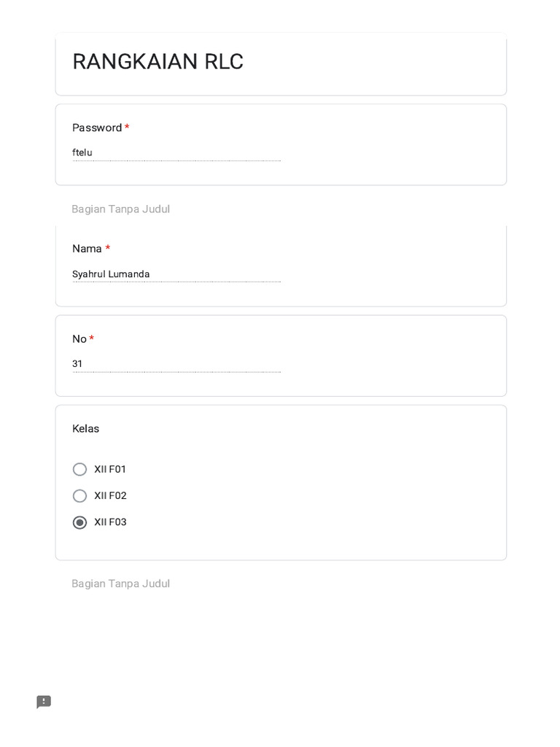Select the XII F03 radio button
Viewport: 560px width, 747px height.
tap(80, 522)
